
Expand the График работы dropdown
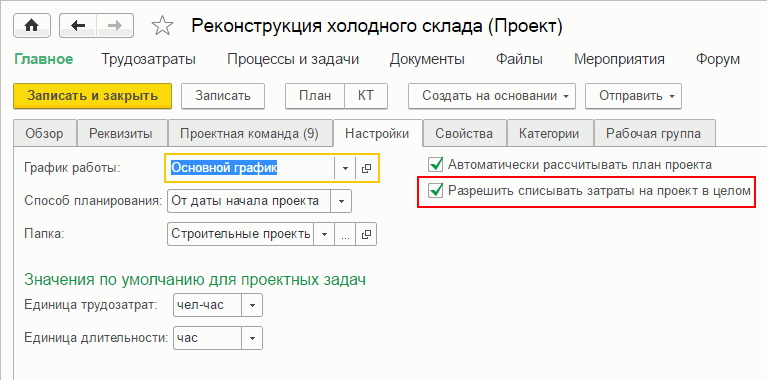[x=345, y=168]
